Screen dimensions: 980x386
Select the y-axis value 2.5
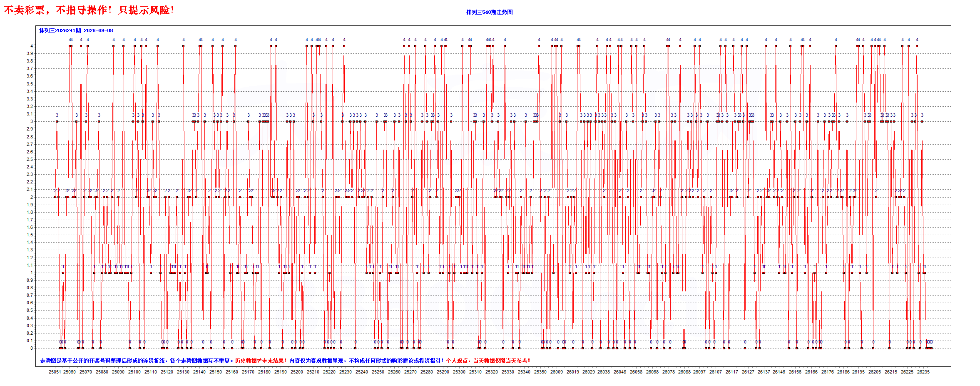pos(30,159)
